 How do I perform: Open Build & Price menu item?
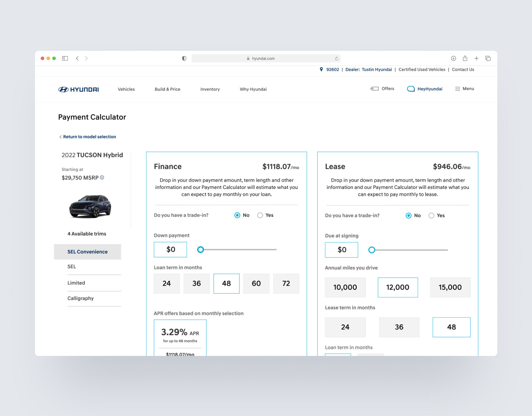(x=168, y=89)
